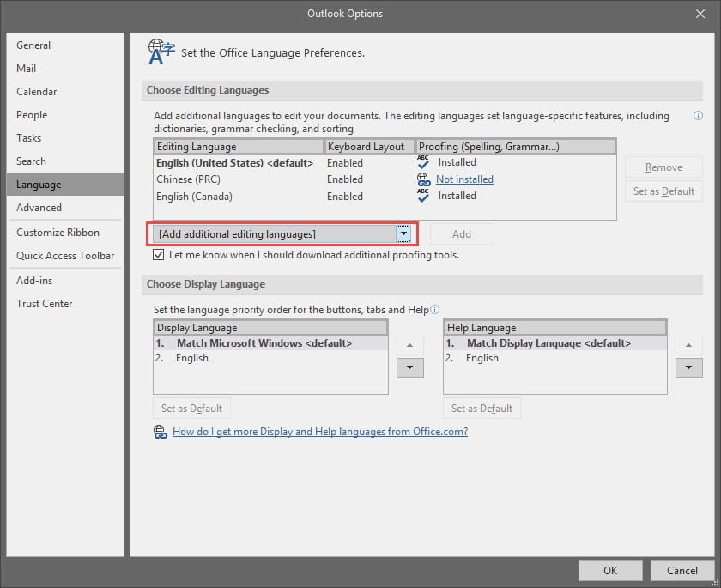Uncheck 'Let me know when I should download' checkbox
The width and height of the screenshot is (721, 588).
pyautogui.click(x=158, y=255)
